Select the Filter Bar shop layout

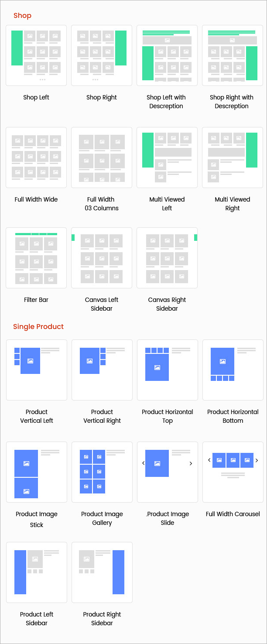(36, 258)
